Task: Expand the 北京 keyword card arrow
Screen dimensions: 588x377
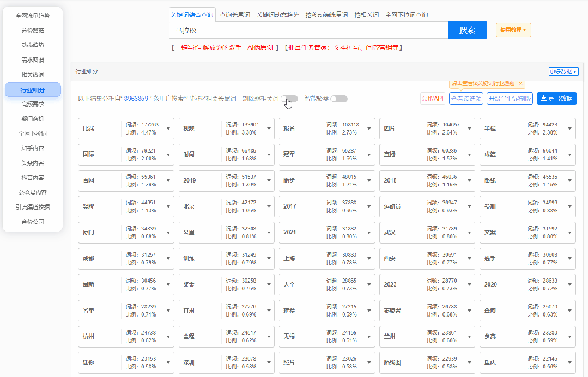Action: [x=269, y=207]
